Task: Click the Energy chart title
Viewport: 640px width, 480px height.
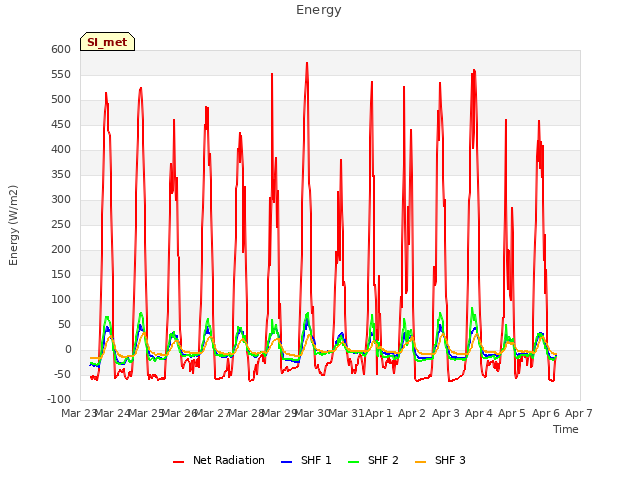Action: pyautogui.click(x=319, y=10)
